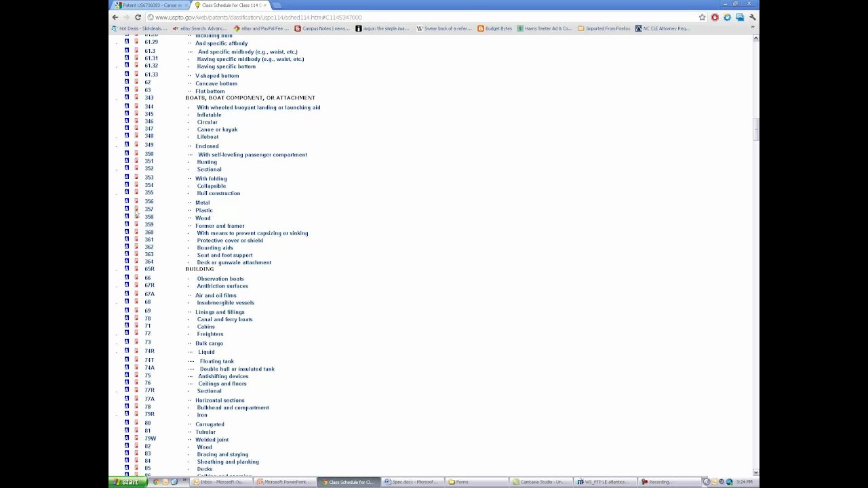The image size is (868, 488).
Task: Open Canoe or kayak subclass link
Action: coord(217,129)
